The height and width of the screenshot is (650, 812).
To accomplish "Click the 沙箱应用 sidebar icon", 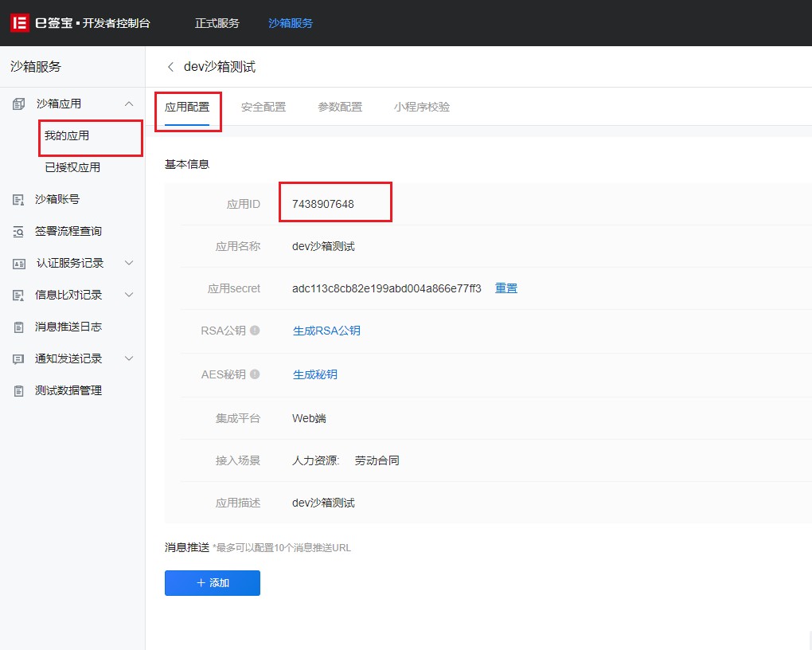I will pos(19,104).
